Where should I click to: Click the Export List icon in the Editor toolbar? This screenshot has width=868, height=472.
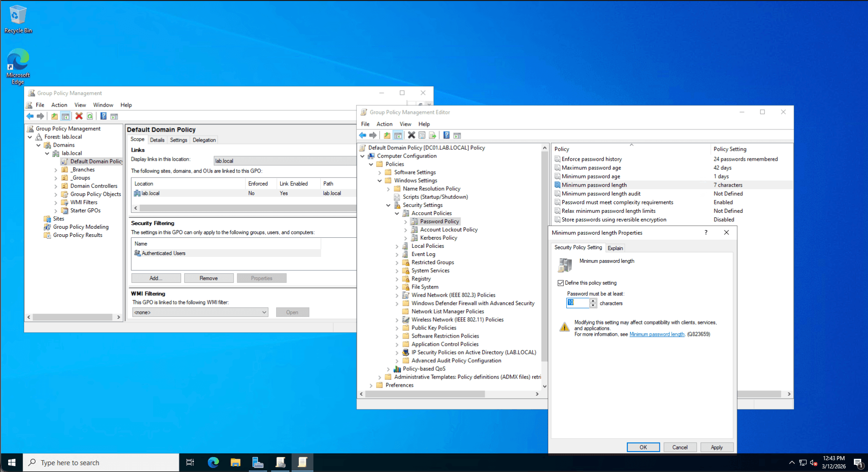432,135
